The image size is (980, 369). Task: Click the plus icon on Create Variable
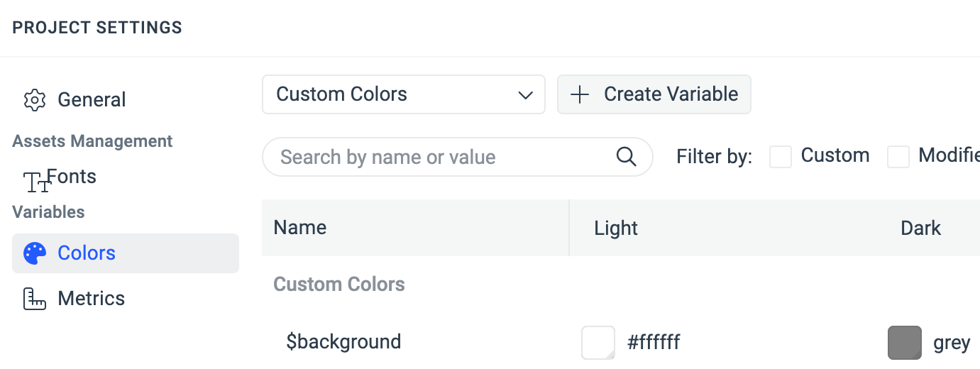click(580, 94)
